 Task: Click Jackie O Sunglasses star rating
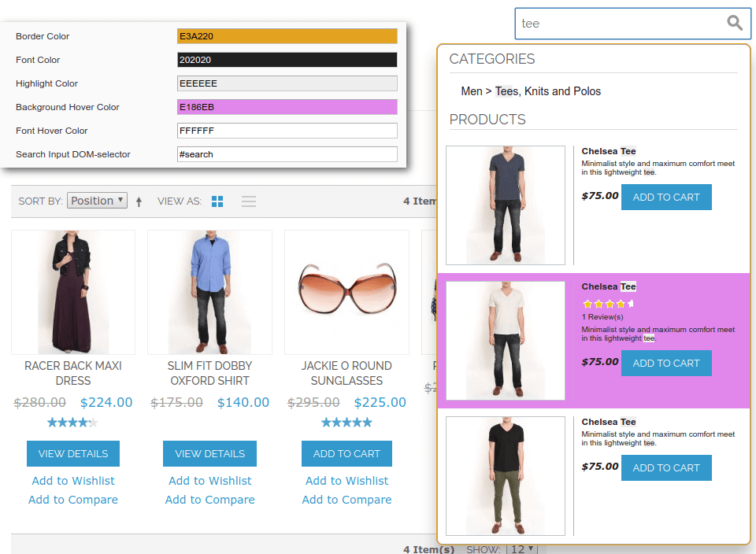tap(346, 423)
